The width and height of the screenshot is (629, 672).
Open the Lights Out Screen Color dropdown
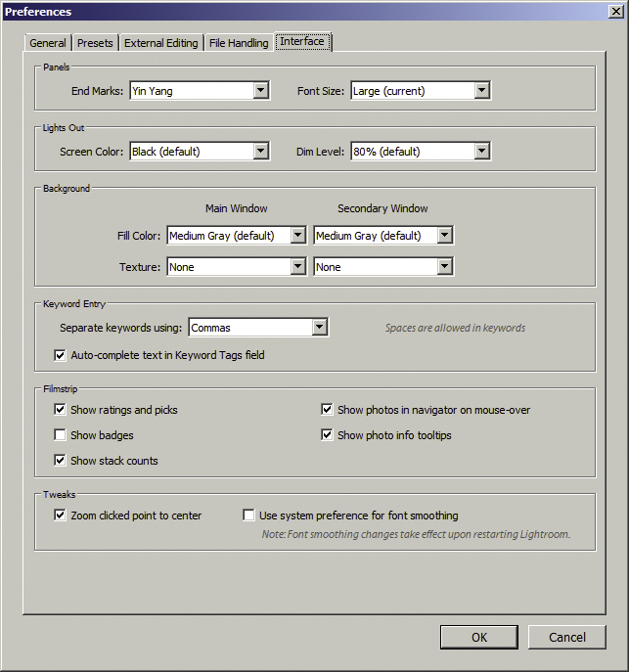(200, 152)
